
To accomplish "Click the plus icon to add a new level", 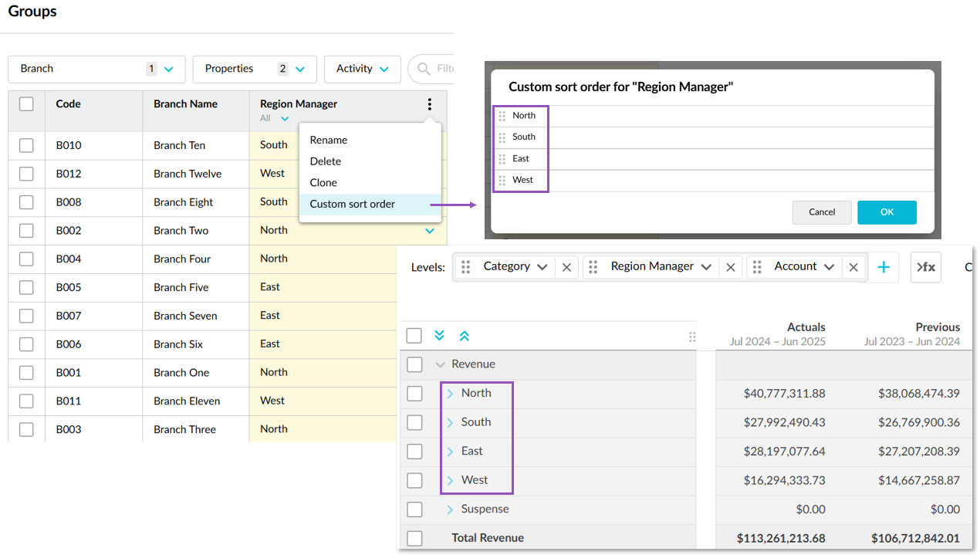I will (x=884, y=266).
